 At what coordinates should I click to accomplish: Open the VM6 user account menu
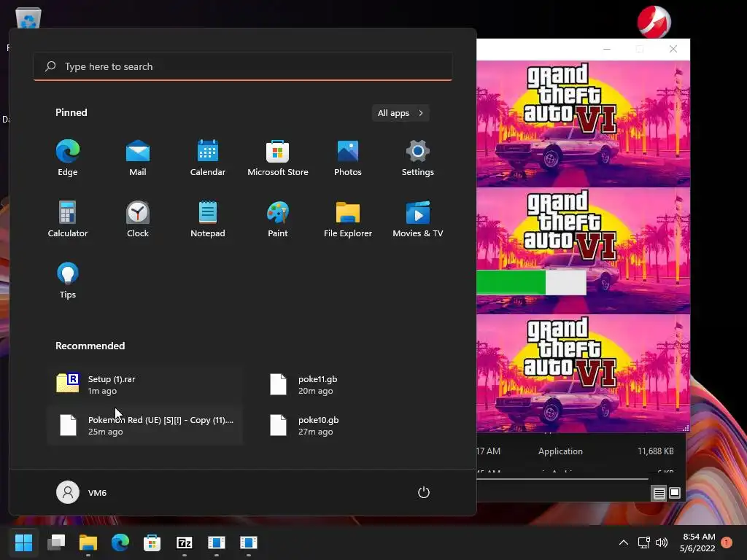pos(82,492)
